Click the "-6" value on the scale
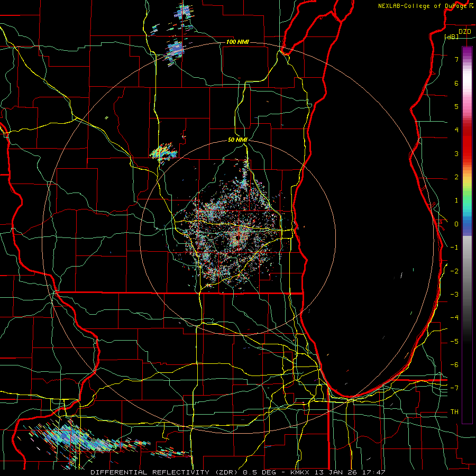476x476 pixels. point(454,365)
